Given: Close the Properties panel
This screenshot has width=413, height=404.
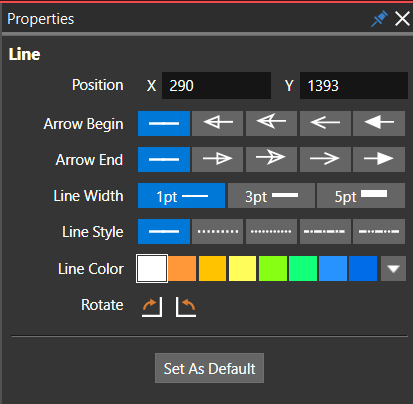Looking at the screenshot, I should pos(402,19).
